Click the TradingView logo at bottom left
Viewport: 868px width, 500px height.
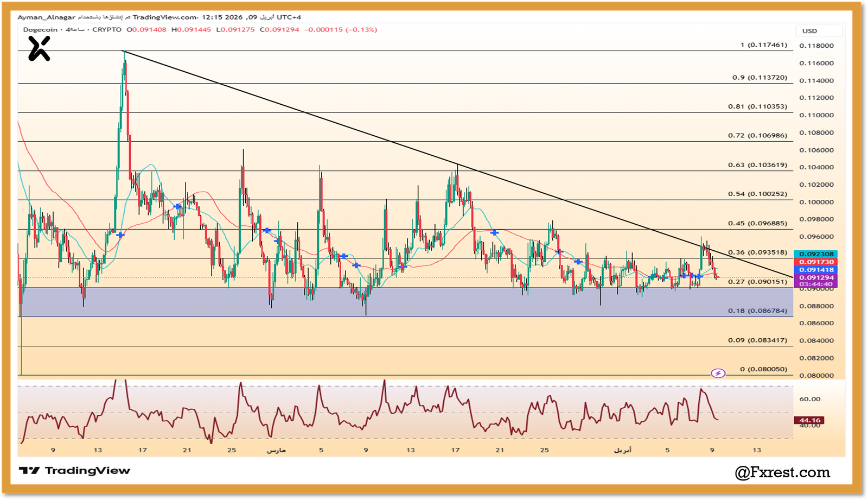point(74,471)
